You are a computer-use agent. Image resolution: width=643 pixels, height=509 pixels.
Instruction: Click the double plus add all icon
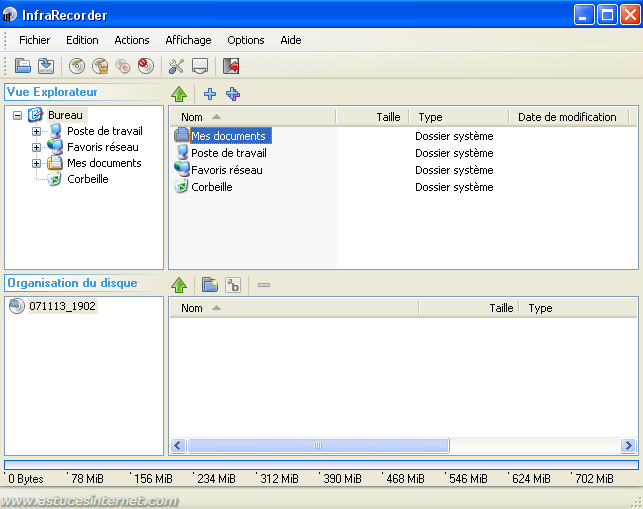coord(233,94)
